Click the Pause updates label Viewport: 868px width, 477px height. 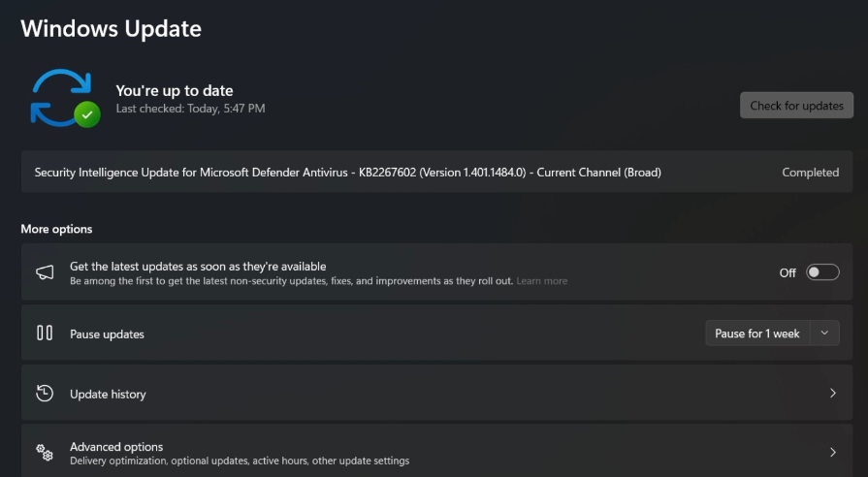107,334
